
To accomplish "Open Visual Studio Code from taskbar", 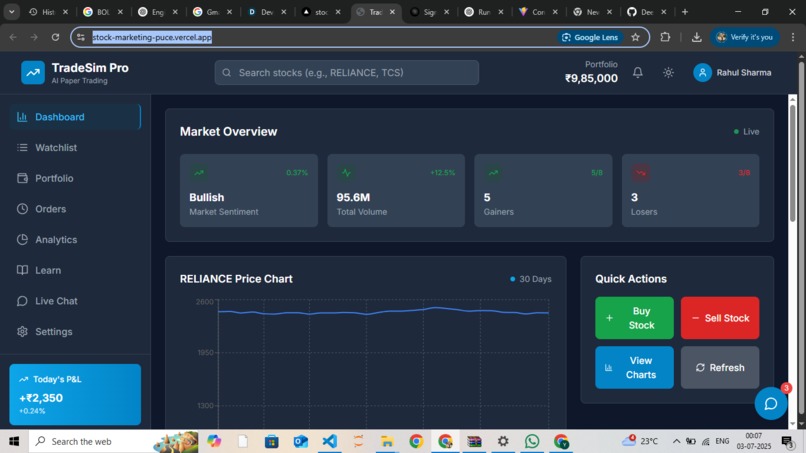I will [x=329, y=441].
